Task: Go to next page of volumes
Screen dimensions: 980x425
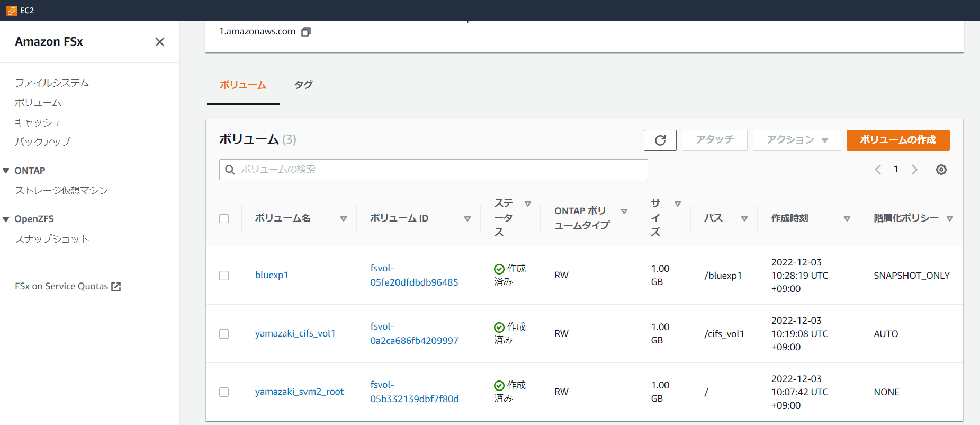Action: pos(914,170)
